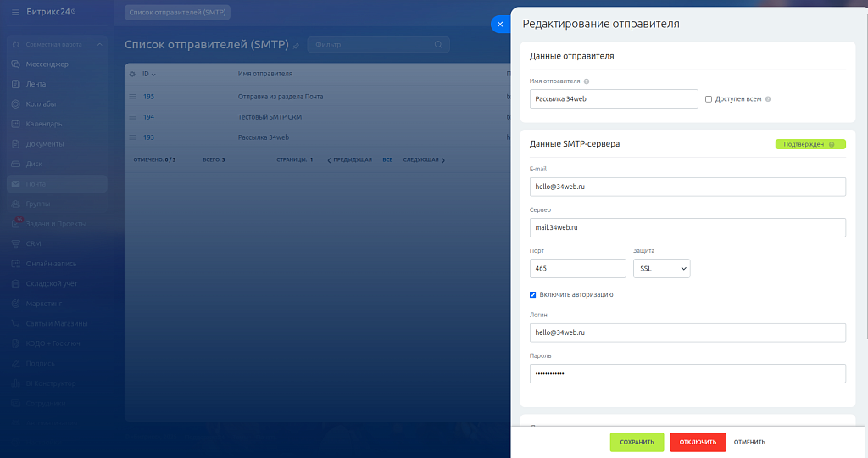The width and height of the screenshot is (868, 458).
Task: Open Календарь in the sidebar menu
Action: click(x=43, y=124)
